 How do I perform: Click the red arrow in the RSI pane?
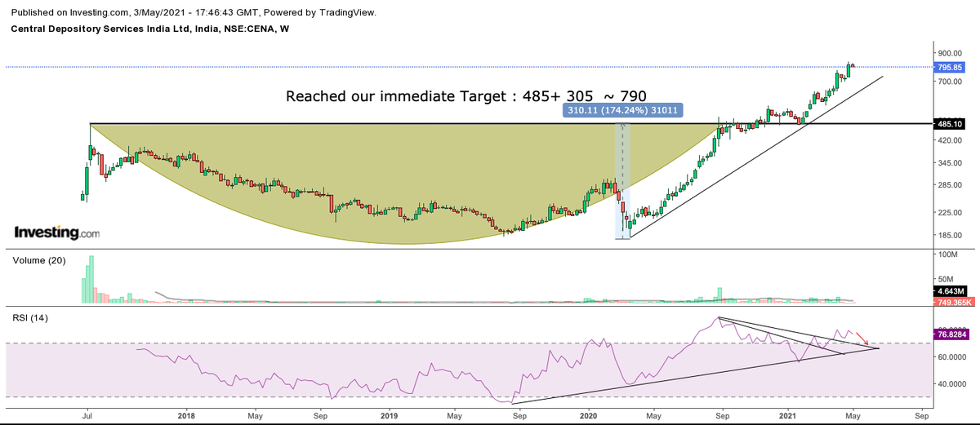coord(864,338)
